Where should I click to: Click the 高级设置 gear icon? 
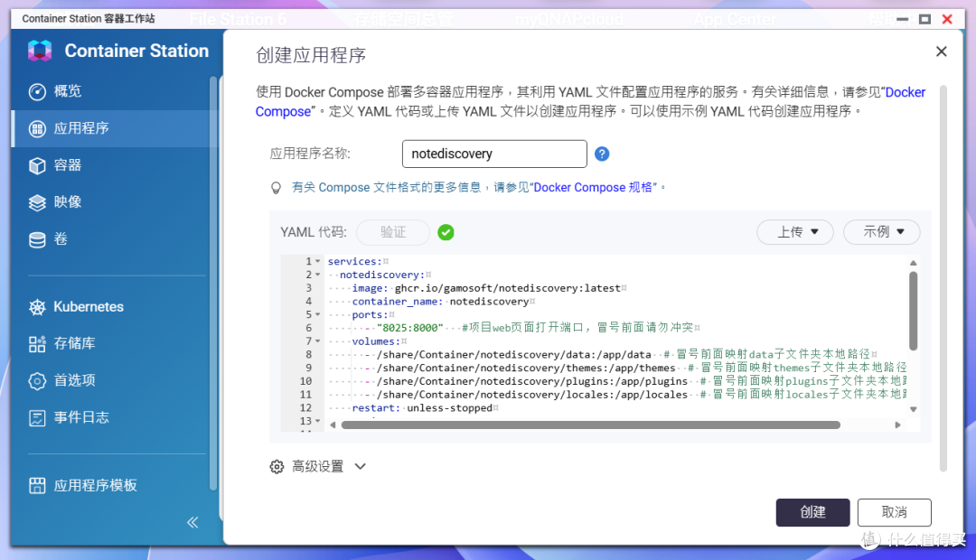(277, 467)
